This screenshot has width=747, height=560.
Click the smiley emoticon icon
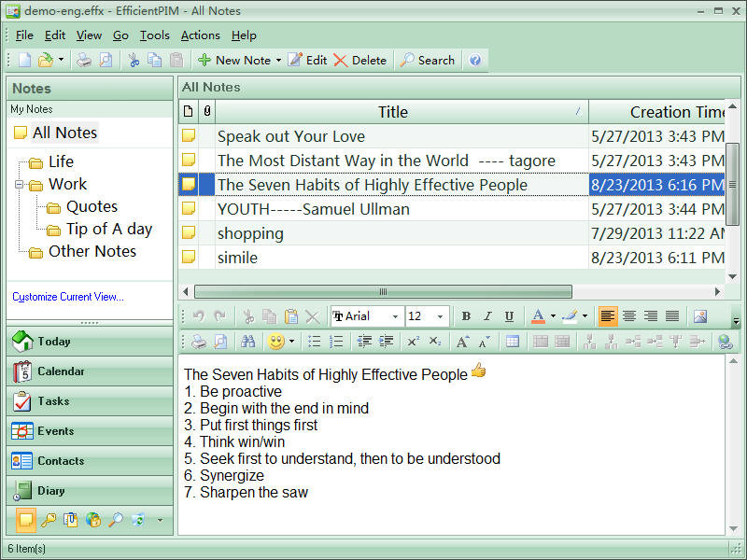(275, 342)
